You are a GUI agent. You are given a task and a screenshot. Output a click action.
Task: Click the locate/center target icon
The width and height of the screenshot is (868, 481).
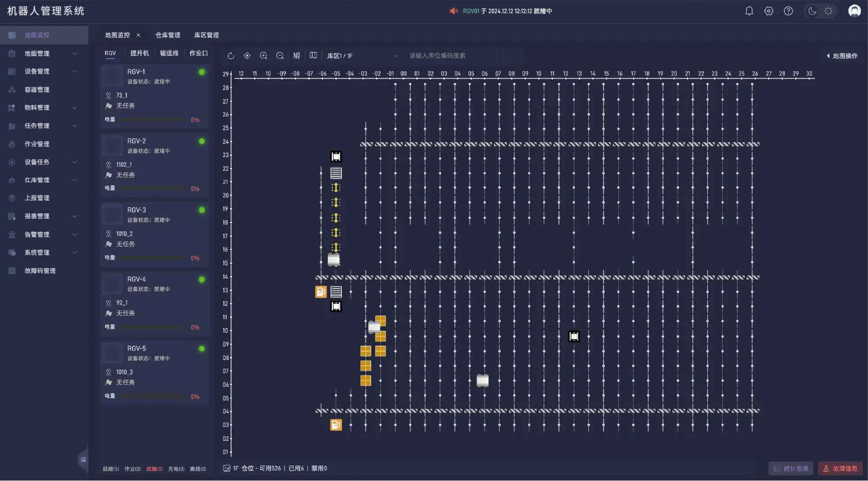(247, 56)
